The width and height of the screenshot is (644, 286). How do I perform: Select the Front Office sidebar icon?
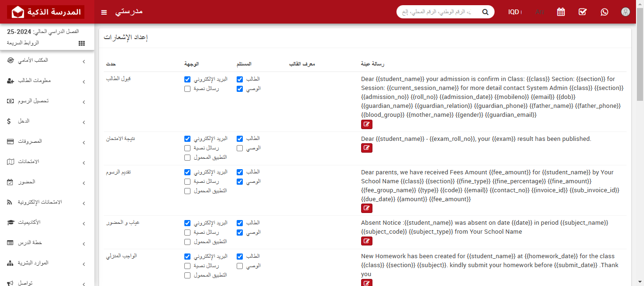pyautogui.click(x=10, y=60)
